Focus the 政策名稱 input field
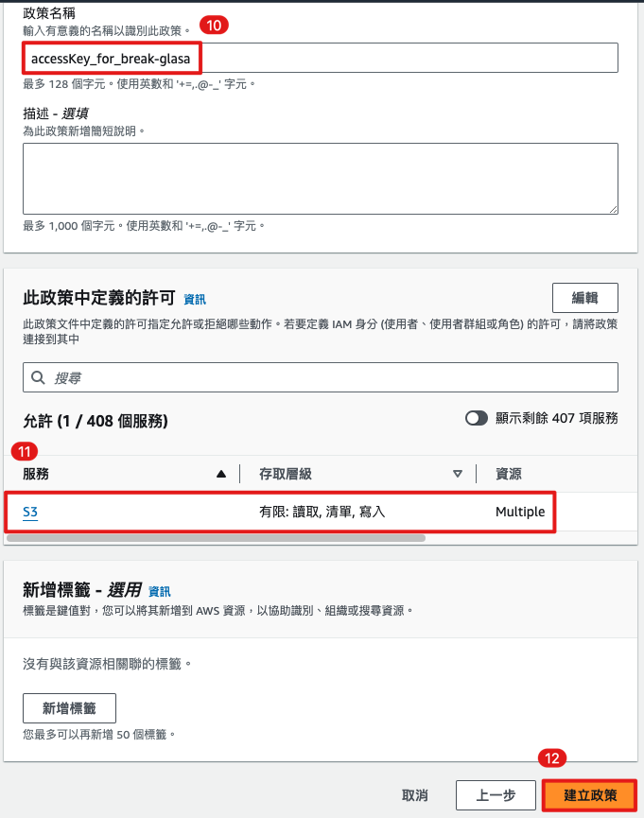Viewport: 644px width, 818px height. click(x=322, y=59)
